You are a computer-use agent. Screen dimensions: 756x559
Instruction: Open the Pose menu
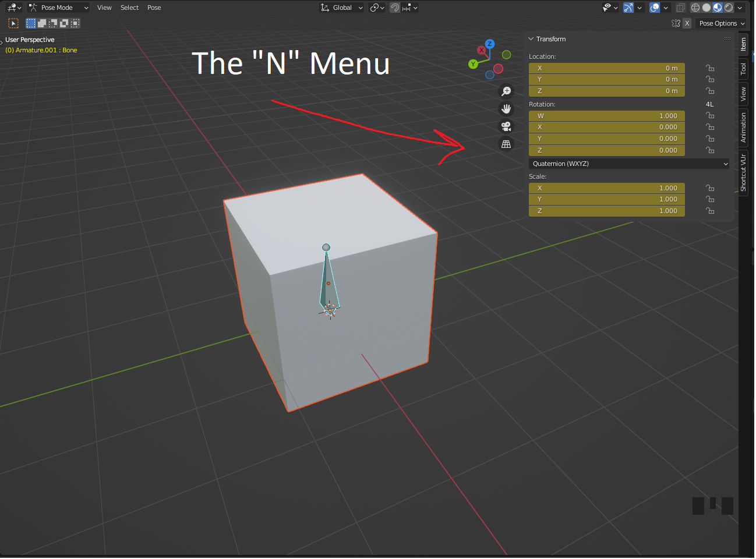pyautogui.click(x=154, y=8)
